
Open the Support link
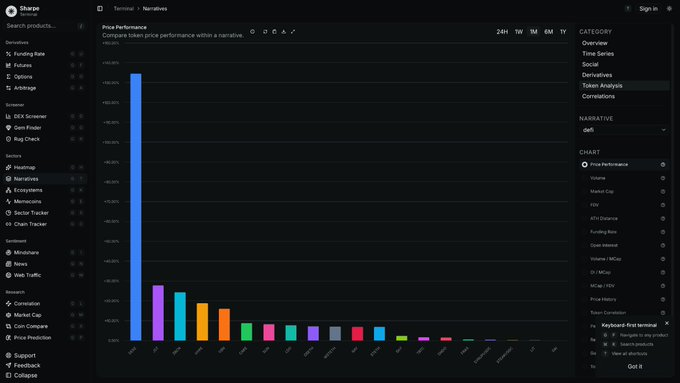pyautogui.click(x=21, y=355)
